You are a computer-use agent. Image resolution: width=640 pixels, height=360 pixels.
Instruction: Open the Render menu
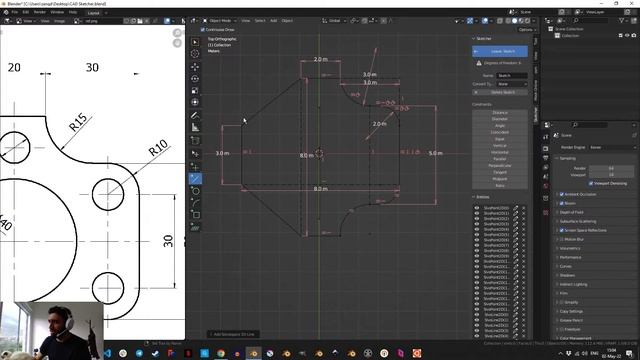pyautogui.click(x=40, y=12)
